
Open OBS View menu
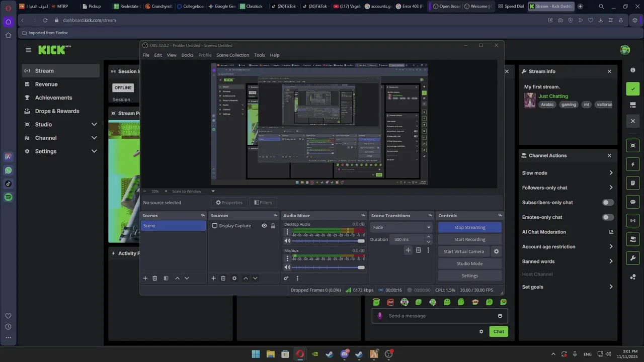coord(172,55)
